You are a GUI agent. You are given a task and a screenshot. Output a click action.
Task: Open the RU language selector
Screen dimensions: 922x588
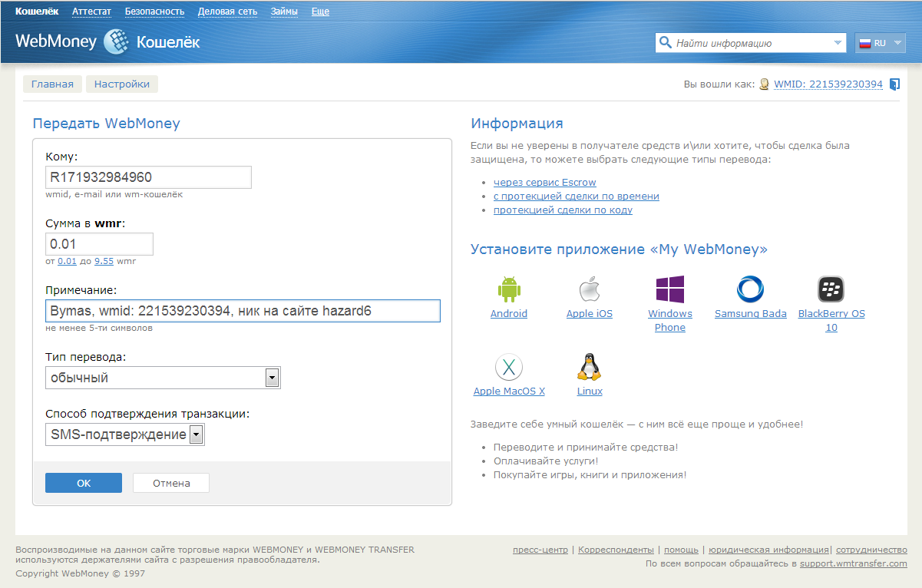click(x=879, y=43)
